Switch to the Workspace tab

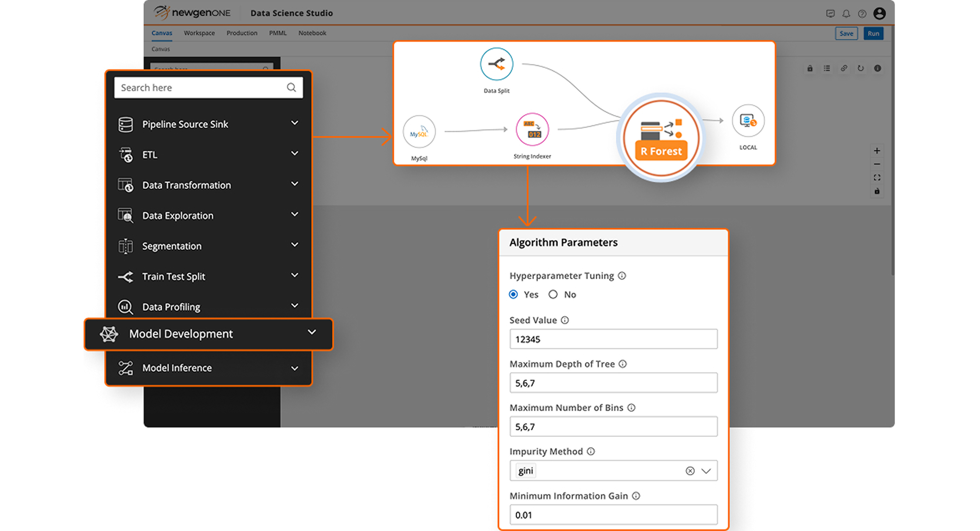pyautogui.click(x=199, y=33)
